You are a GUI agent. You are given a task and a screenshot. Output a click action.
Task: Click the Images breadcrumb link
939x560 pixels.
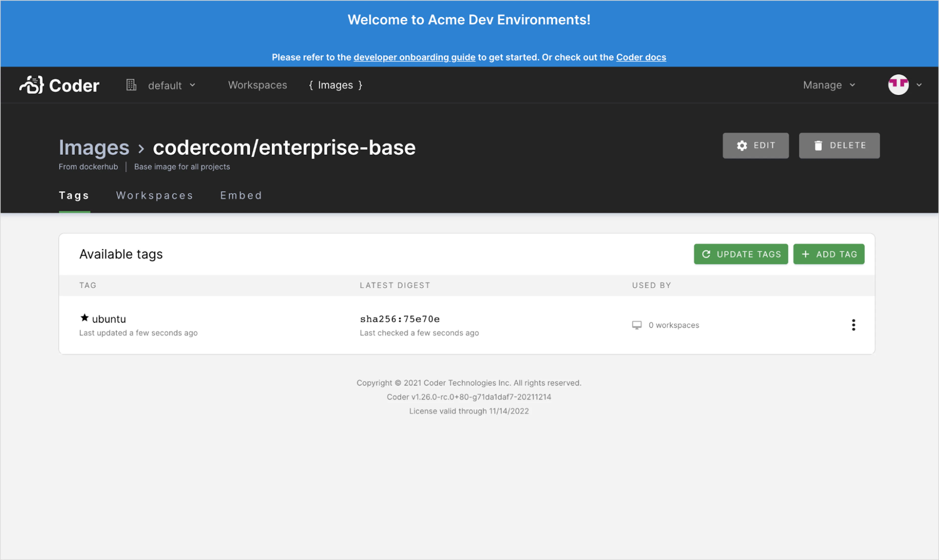click(x=94, y=147)
